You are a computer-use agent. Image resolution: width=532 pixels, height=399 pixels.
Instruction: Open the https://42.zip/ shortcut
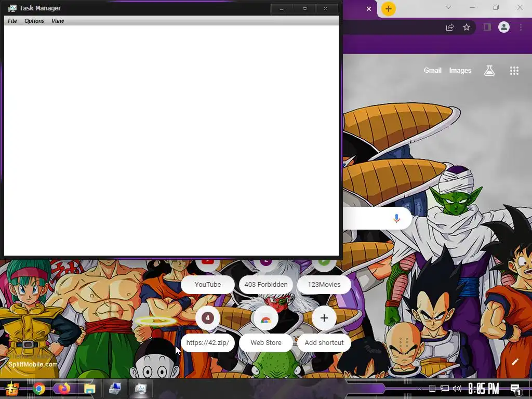click(208, 343)
